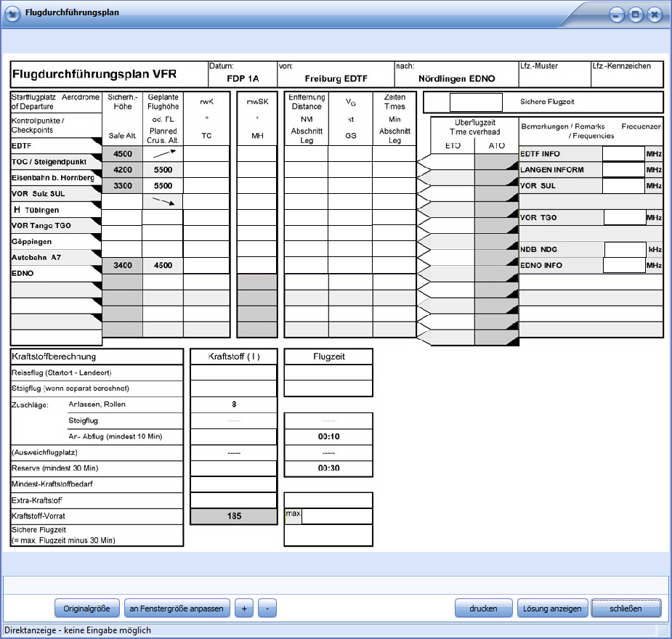The image size is (672, 639).
Task: Select checkpoint 'H Tübingen'
Action: coord(36,210)
